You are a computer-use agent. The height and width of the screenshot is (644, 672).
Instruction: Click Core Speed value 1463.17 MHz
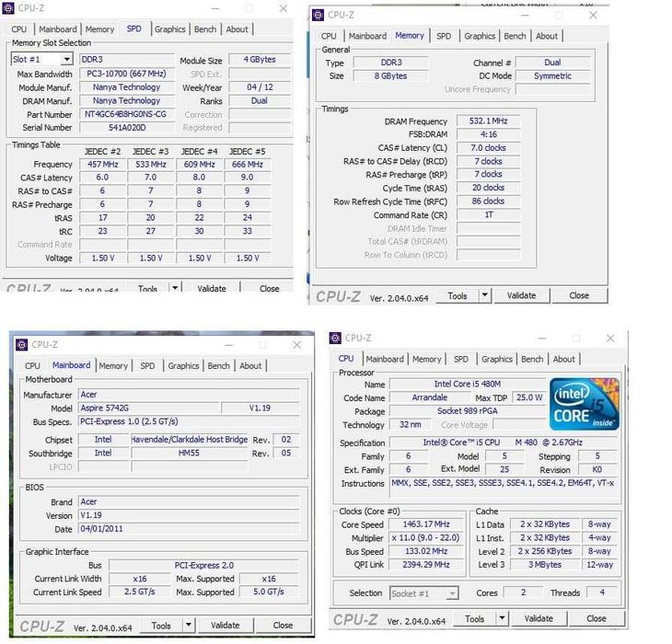coord(426,524)
